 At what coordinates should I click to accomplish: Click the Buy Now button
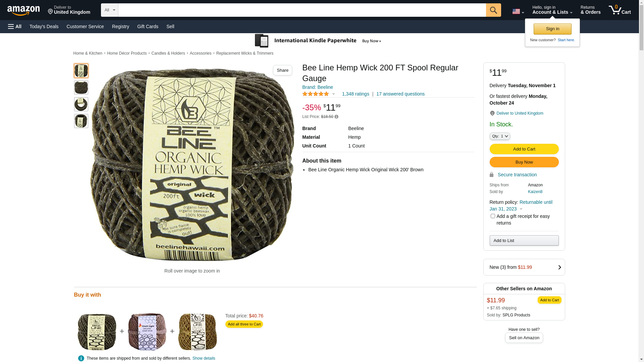click(x=524, y=162)
